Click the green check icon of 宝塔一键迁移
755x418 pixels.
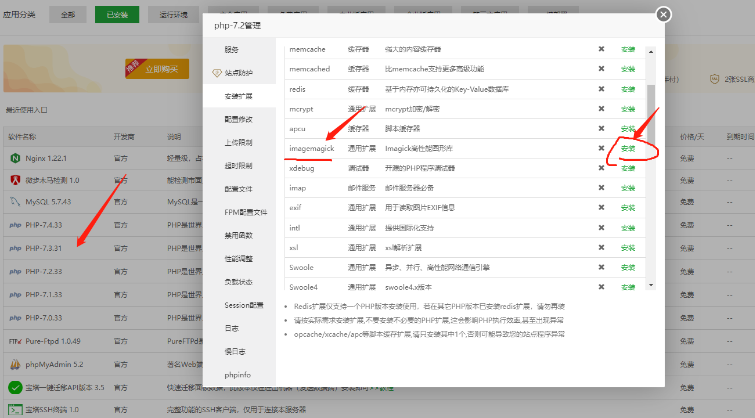(15, 387)
